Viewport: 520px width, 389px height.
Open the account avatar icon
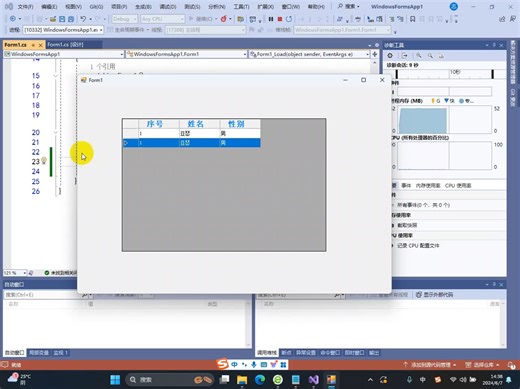453,6
